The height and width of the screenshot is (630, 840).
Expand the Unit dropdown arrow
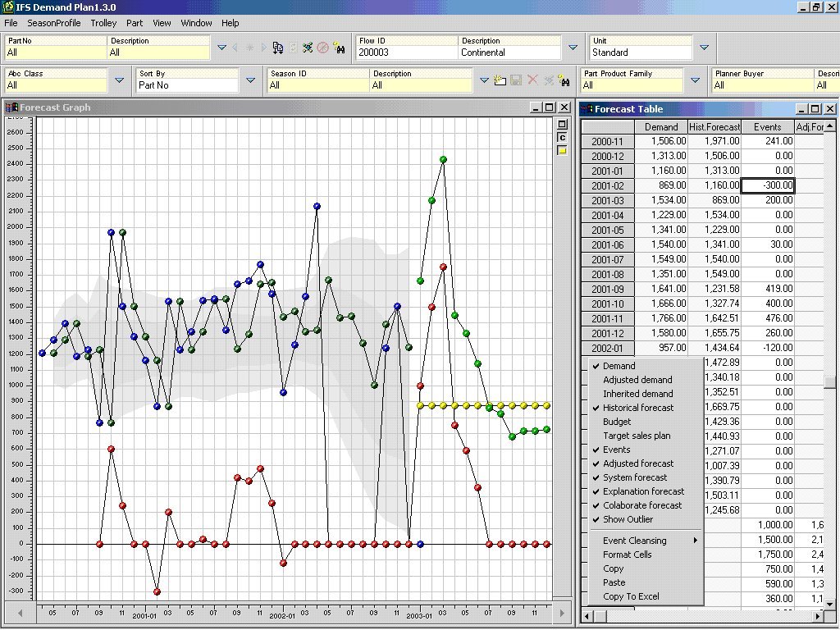point(705,48)
